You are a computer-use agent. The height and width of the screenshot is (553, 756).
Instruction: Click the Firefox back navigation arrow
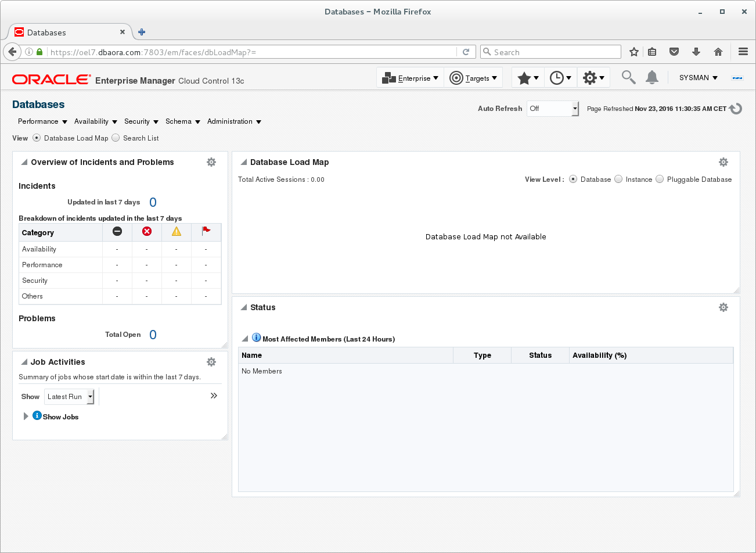tap(12, 52)
